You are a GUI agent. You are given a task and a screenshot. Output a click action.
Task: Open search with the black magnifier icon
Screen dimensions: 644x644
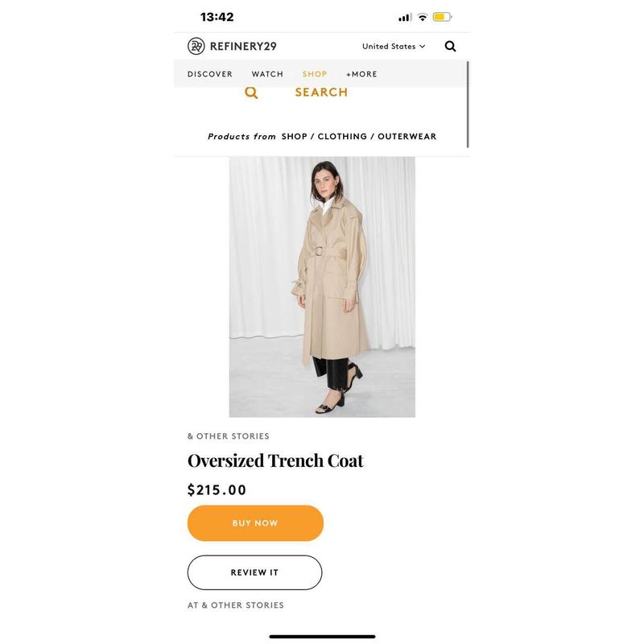click(x=450, y=47)
